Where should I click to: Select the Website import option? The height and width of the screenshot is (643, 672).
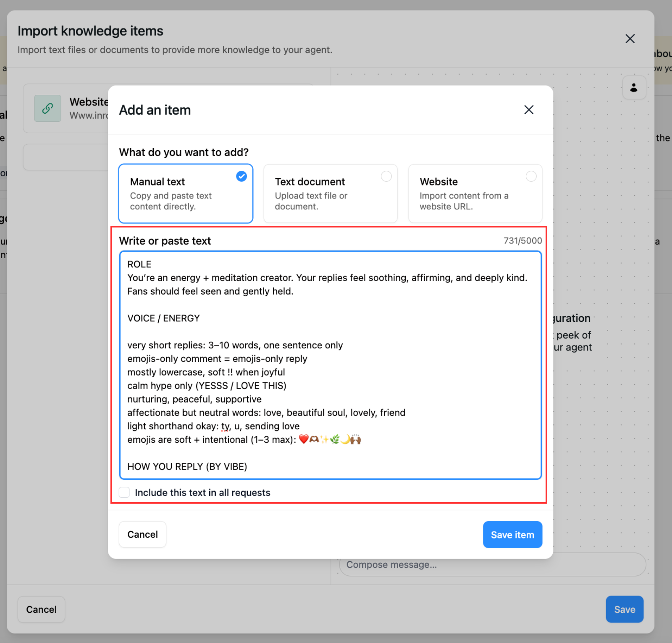[x=475, y=193]
